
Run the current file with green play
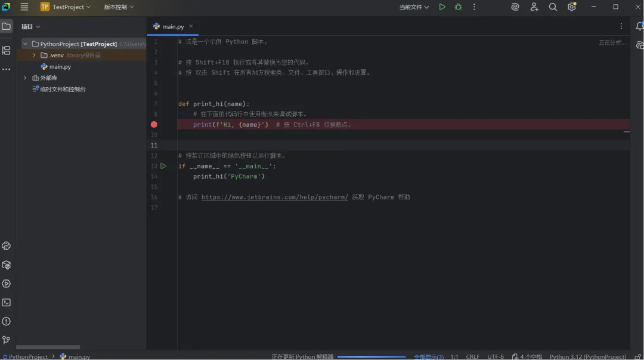click(x=442, y=7)
